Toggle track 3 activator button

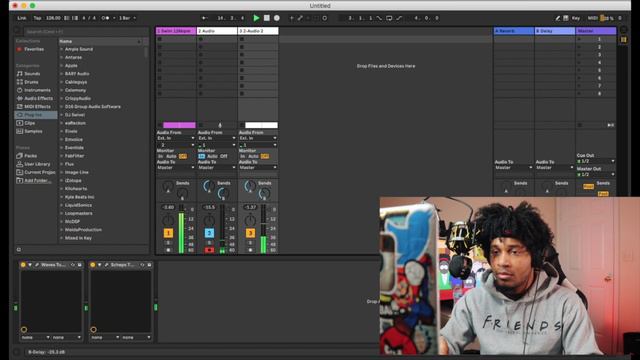click(250, 233)
